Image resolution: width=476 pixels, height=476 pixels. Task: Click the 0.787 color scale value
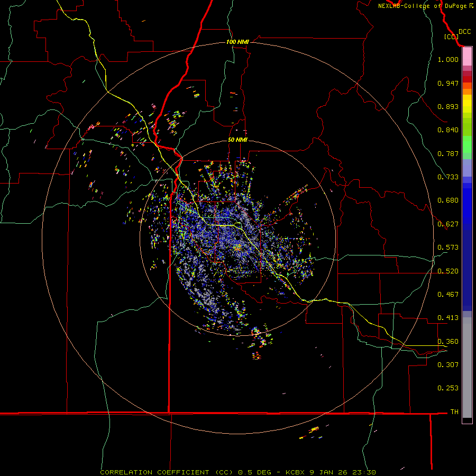(x=448, y=153)
